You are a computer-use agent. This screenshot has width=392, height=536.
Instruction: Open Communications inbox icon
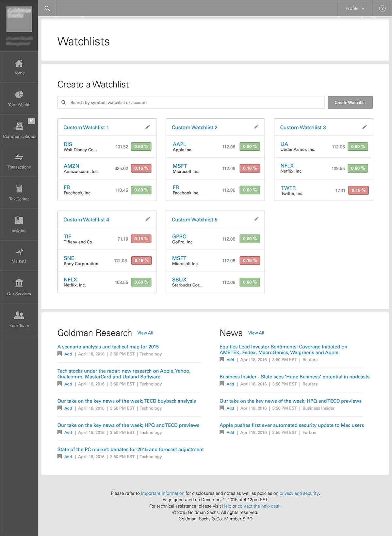[19, 126]
